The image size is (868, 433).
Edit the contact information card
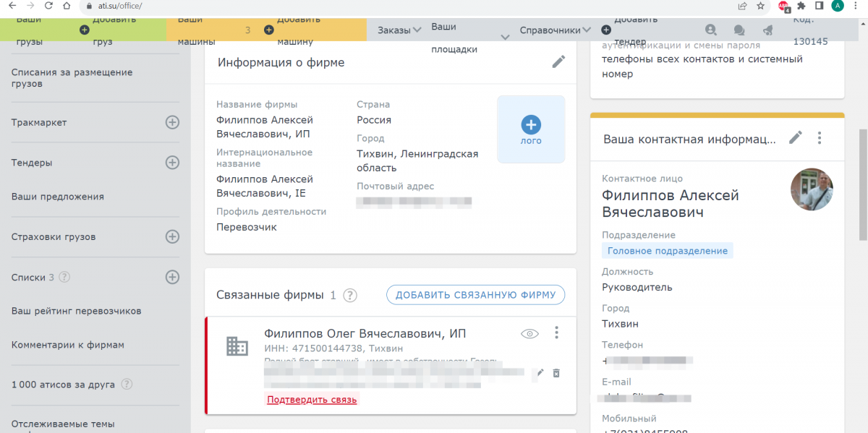[796, 137]
